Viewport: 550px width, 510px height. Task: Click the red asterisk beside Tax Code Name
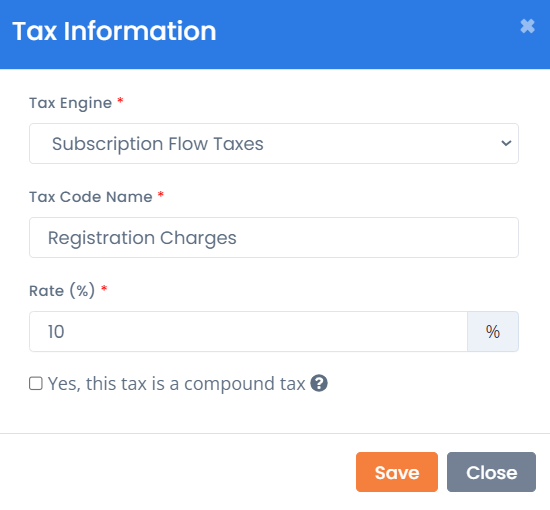pos(161,194)
